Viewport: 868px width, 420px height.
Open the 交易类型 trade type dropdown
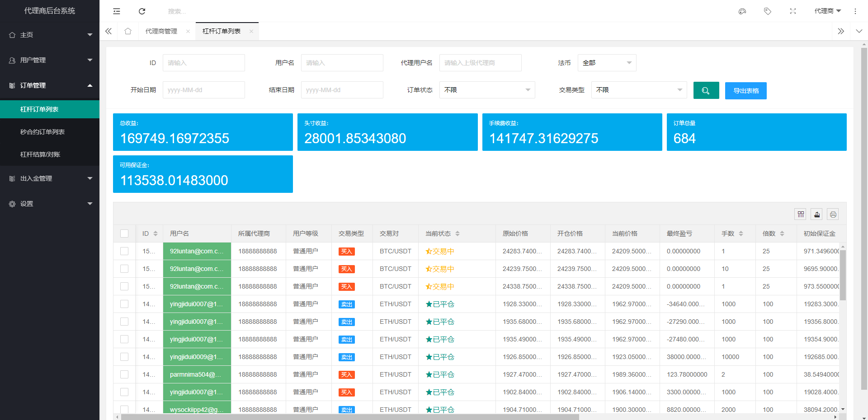click(x=639, y=90)
